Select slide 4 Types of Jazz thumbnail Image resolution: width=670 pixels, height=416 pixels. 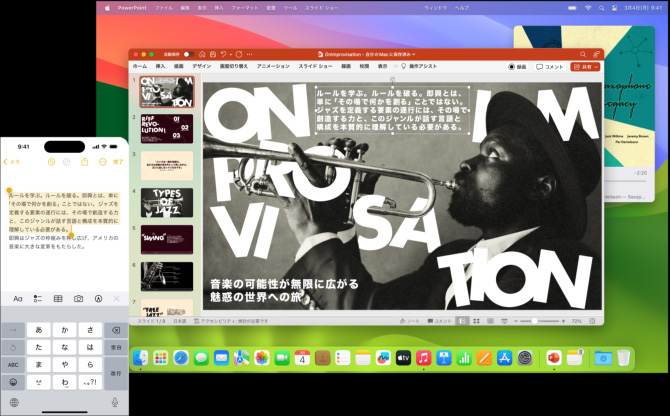[x=167, y=202]
